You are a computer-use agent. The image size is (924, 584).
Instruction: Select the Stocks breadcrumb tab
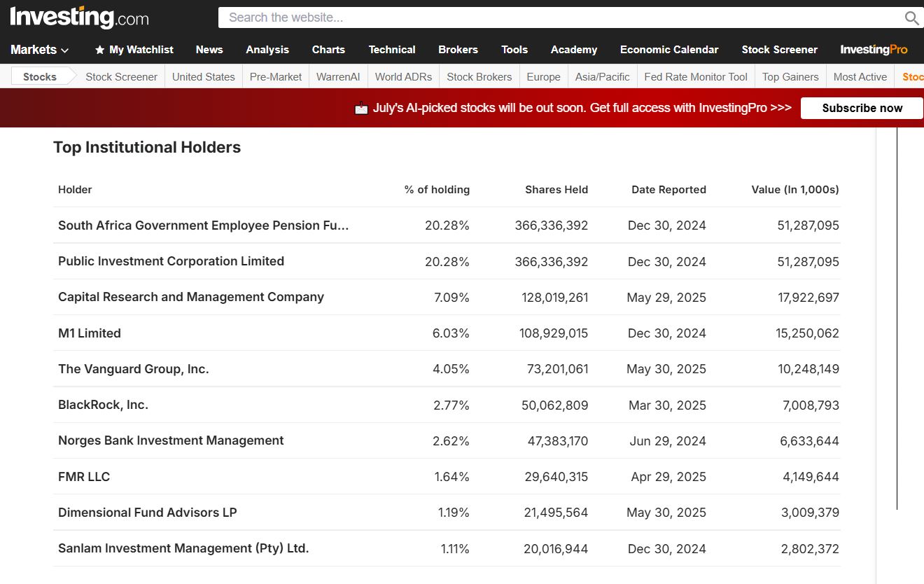[40, 77]
